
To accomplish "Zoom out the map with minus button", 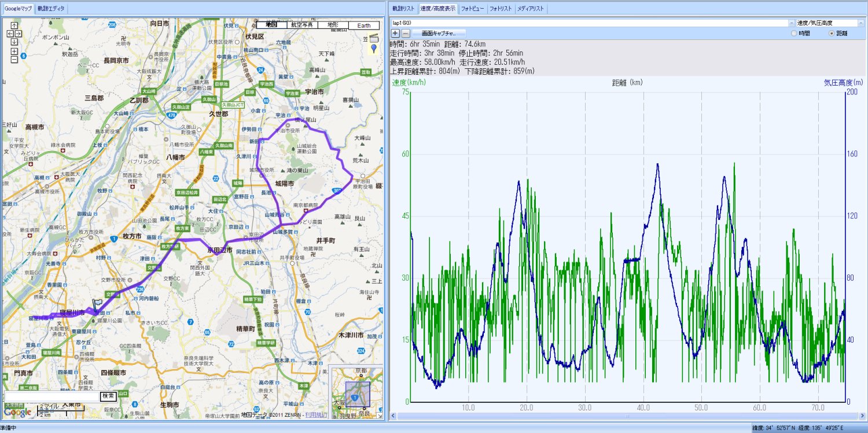I will [14, 60].
